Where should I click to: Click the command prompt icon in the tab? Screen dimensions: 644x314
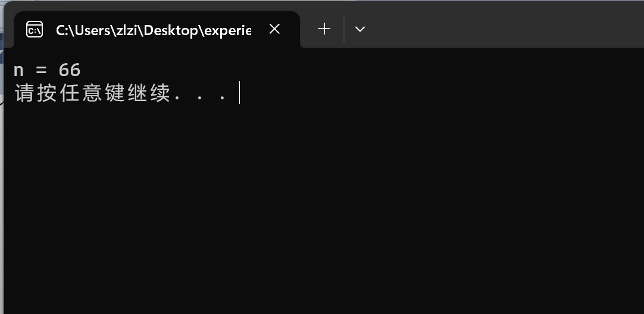tap(35, 29)
